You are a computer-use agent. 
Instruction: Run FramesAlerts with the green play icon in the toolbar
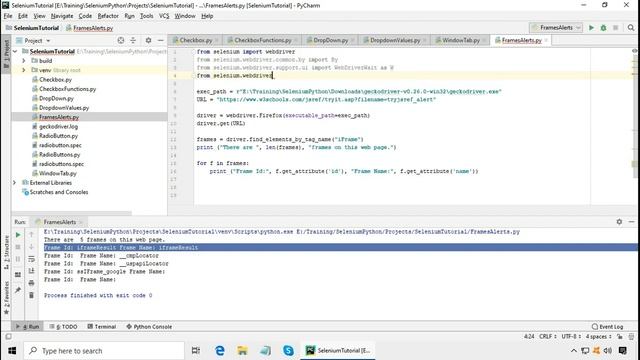click(x=591, y=28)
